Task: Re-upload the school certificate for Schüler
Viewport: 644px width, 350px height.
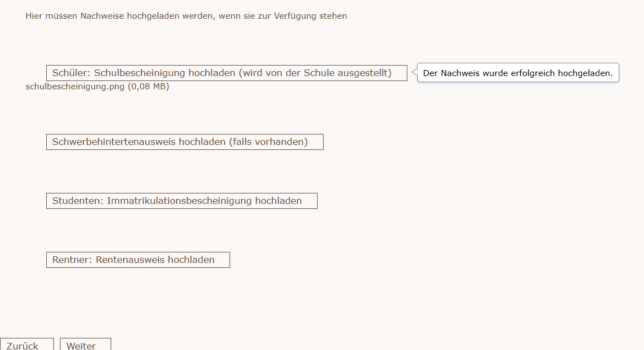Action: [x=226, y=73]
